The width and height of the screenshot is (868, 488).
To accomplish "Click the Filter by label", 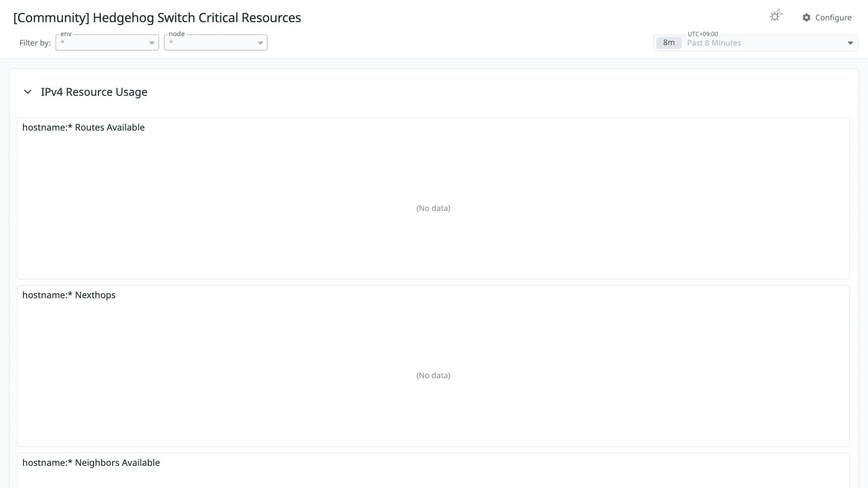I will (35, 43).
